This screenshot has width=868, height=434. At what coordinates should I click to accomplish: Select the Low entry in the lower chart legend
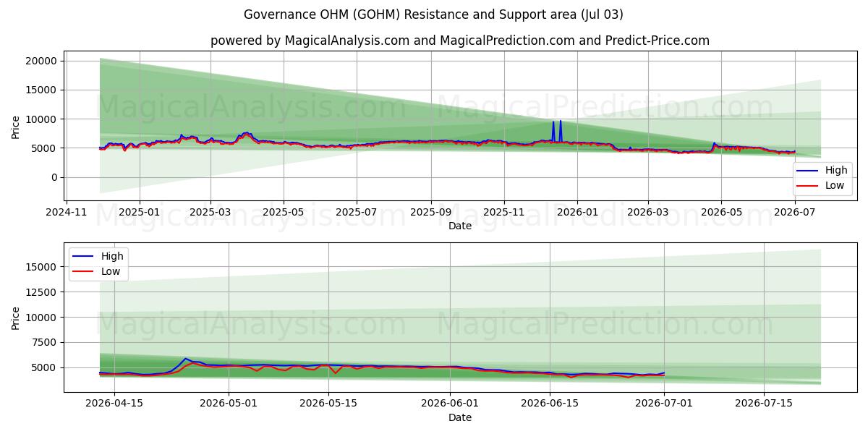coord(98,272)
